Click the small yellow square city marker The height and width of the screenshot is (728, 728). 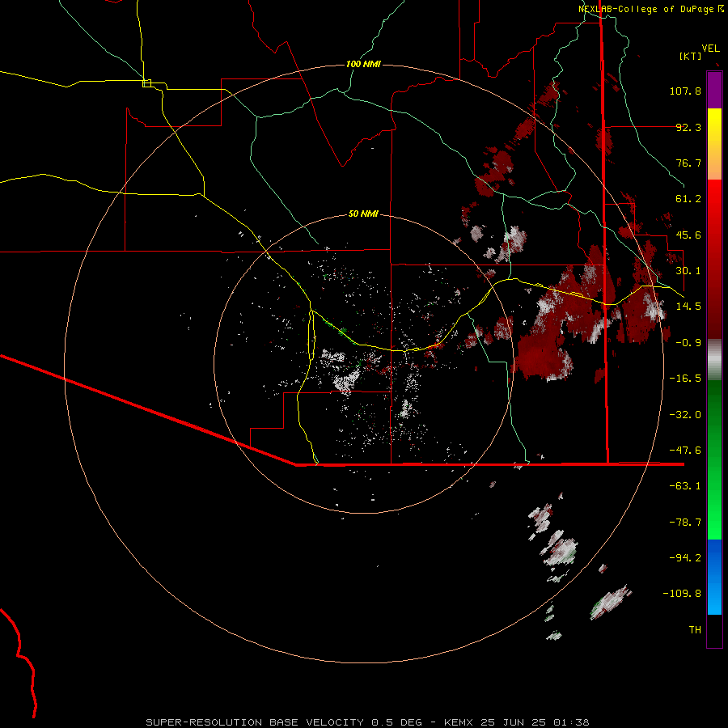coord(146,83)
